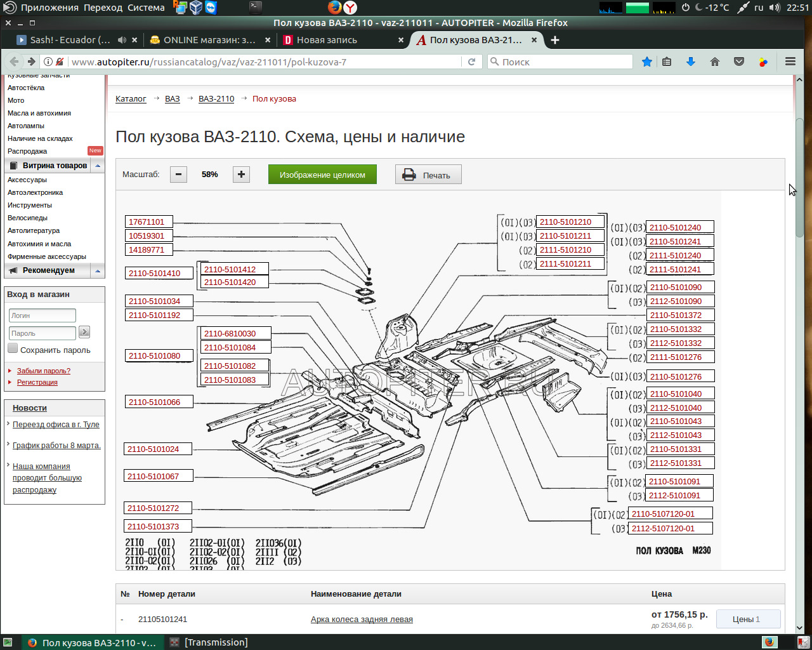Image resolution: width=812 pixels, height=650 pixels.
Task: Close the Новая запись tab
Action: tap(401, 40)
